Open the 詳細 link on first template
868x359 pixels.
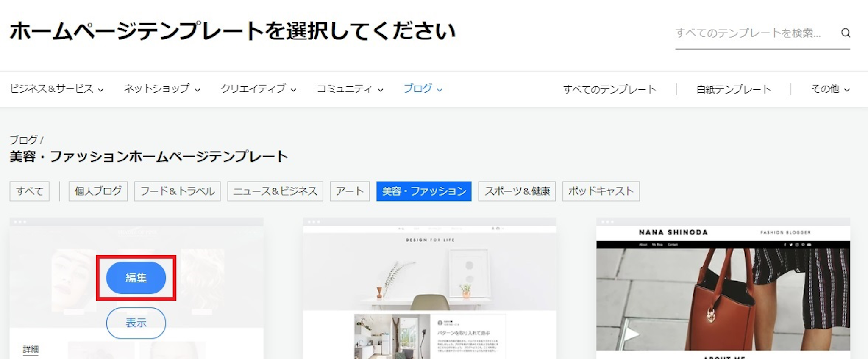(x=31, y=350)
